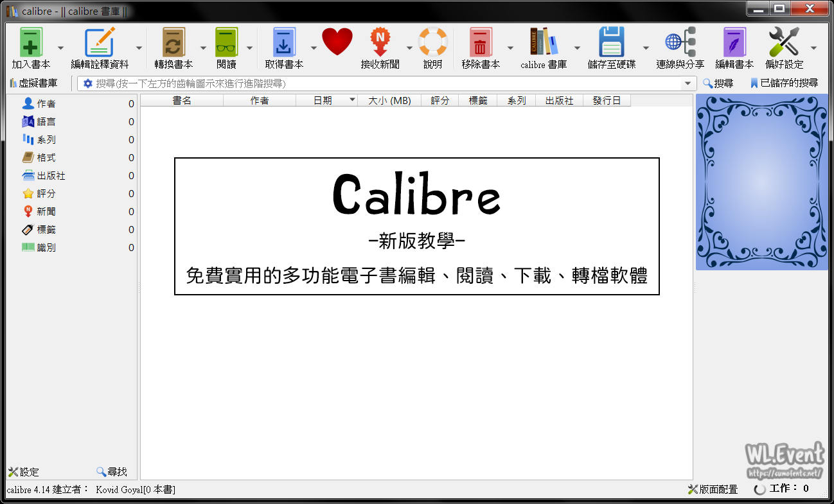Click Save to disk (儲存至硬碟) icon
Image resolution: width=834 pixels, height=504 pixels.
click(x=611, y=42)
